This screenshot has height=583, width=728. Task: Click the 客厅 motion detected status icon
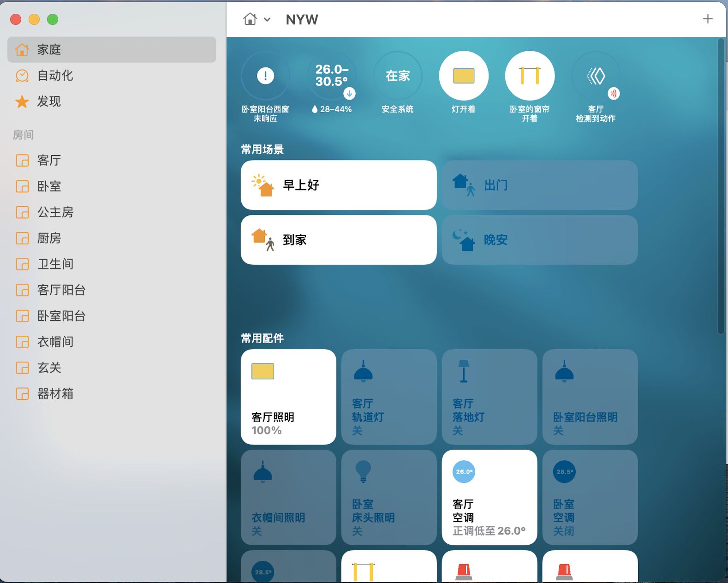596,76
